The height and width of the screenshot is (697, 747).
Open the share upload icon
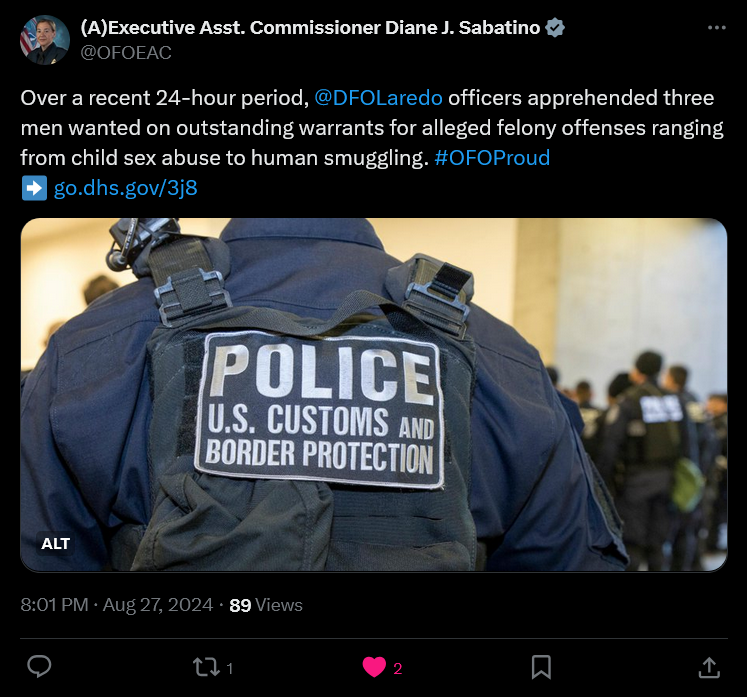coord(708,667)
